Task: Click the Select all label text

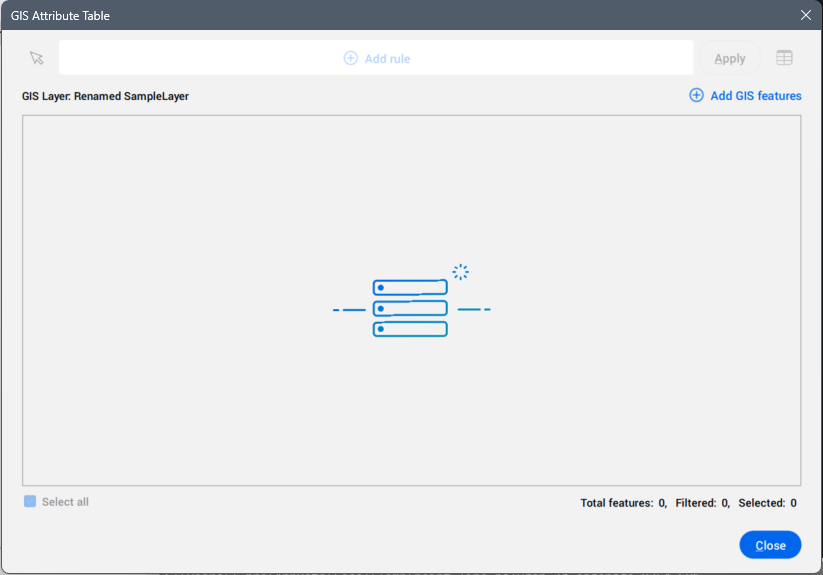Action: point(65,502)
